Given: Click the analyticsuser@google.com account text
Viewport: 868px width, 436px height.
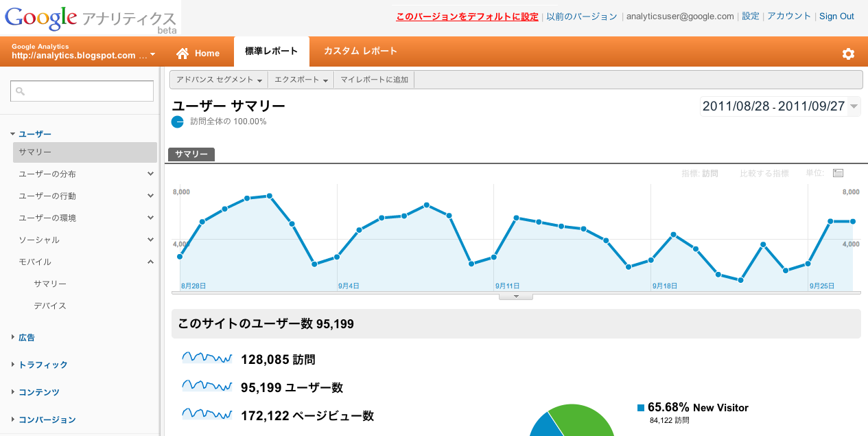Looking at the screenshot, I should point(680,16).
